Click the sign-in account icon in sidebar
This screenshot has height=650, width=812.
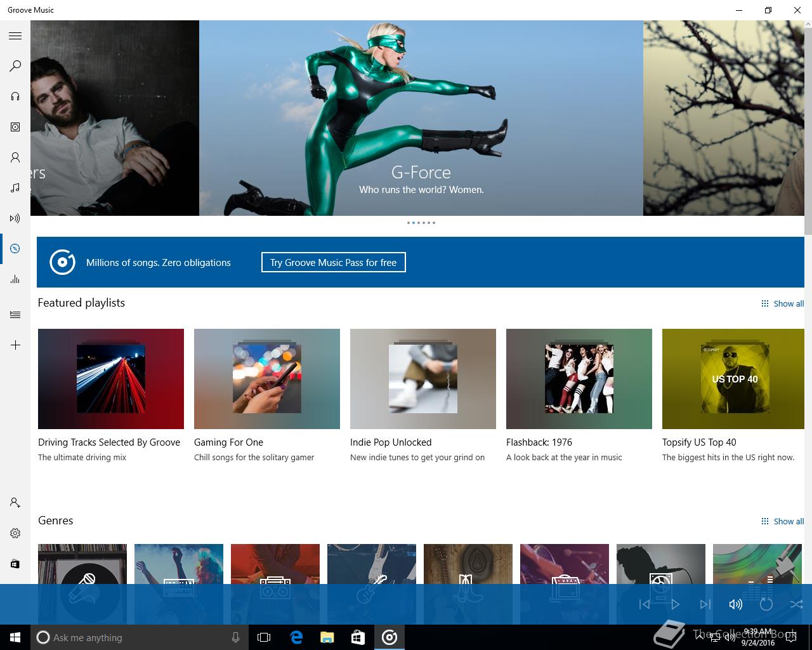(x=15, y=503)
